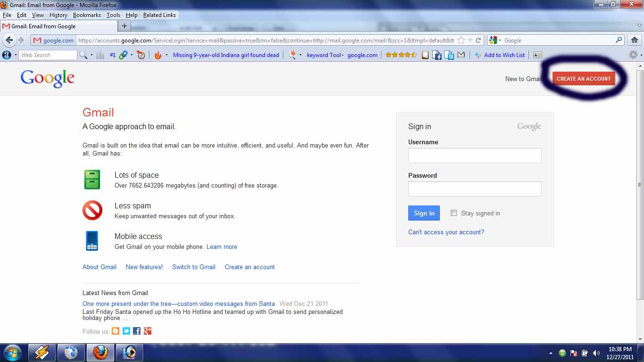Open the Bookmarks menu
Viewport: 644px width, 362px height.
point(87,15)
